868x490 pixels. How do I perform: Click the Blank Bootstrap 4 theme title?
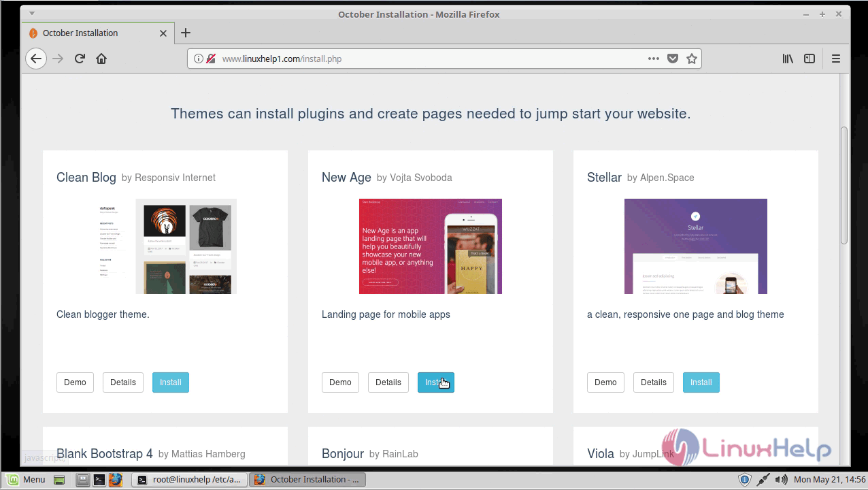105,454
